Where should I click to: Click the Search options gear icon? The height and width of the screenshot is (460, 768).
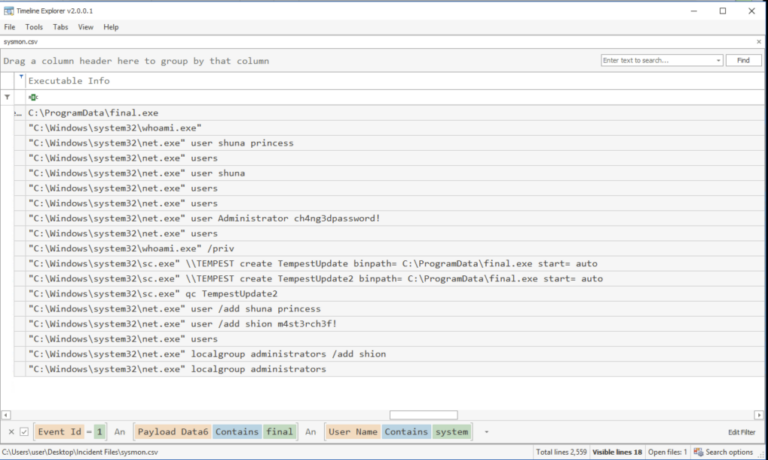(x=698, y=452)
